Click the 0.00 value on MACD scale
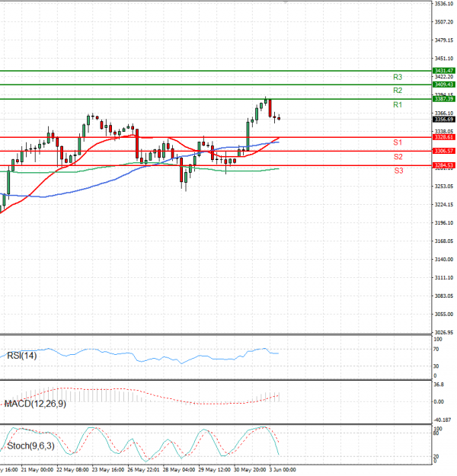The width and height of the screenshot is (457, 476). click(x=439, y=401)
